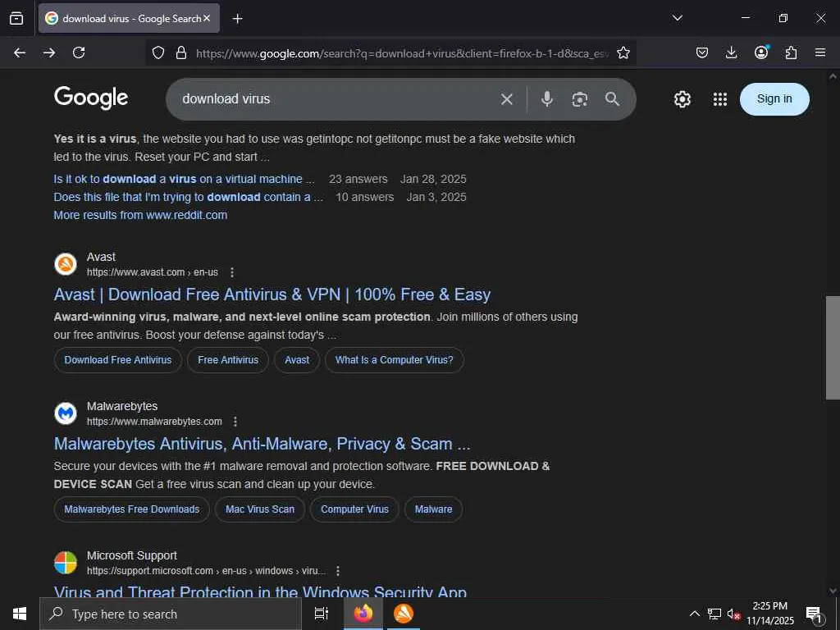
Task: Click the 'https://www.malwarebytes.com' URL text
Action: coord(154,422)
